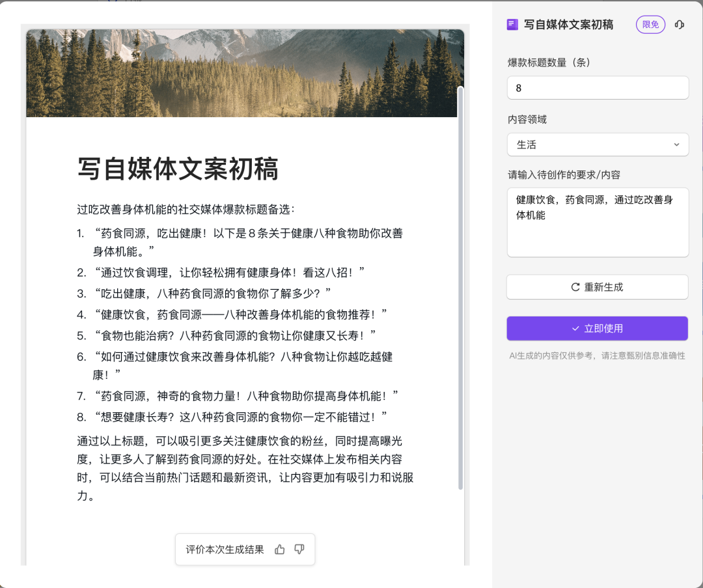Click the 限免 badge
The image size is (703, 588).
650,25
